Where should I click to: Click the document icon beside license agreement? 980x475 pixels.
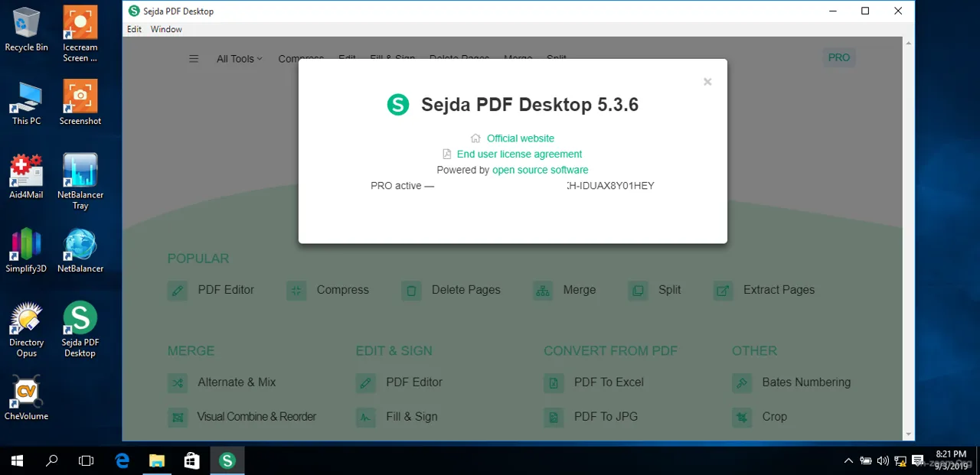point(447,154)
